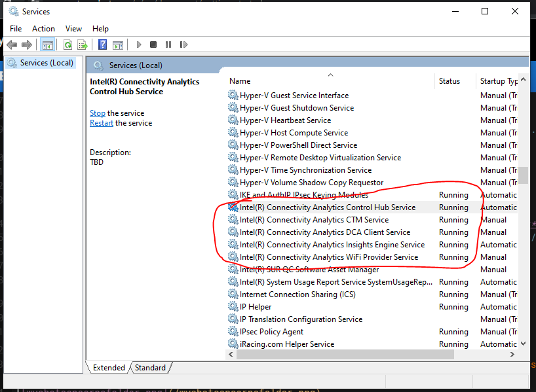Toggle the action pane visibility
The image size is (536, 392).
118,45
